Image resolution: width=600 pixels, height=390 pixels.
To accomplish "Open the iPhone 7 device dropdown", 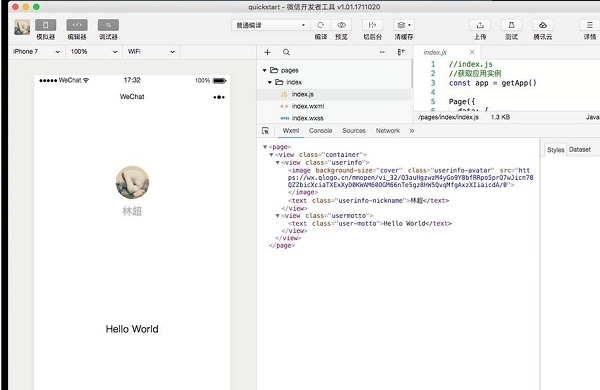I will click(x=36, y=52).
